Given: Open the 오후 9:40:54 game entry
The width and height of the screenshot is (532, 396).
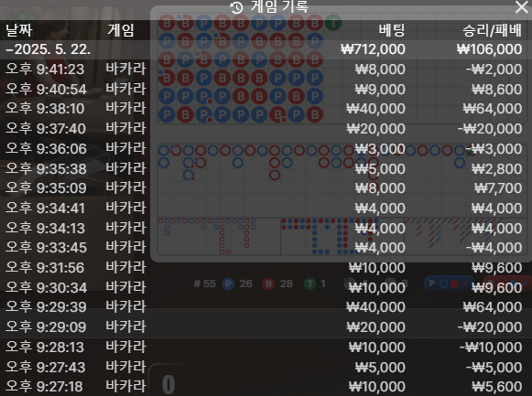Looking at the screenshot, I should [x=266, y=90].
